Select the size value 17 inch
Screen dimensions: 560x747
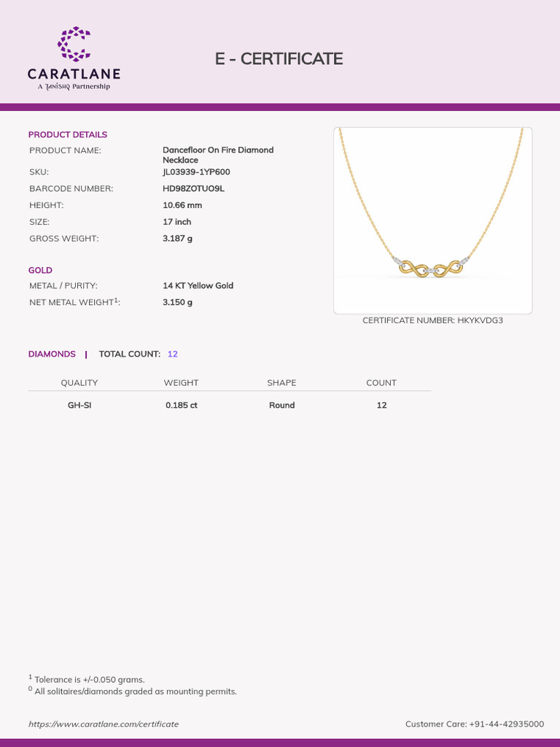176,222
